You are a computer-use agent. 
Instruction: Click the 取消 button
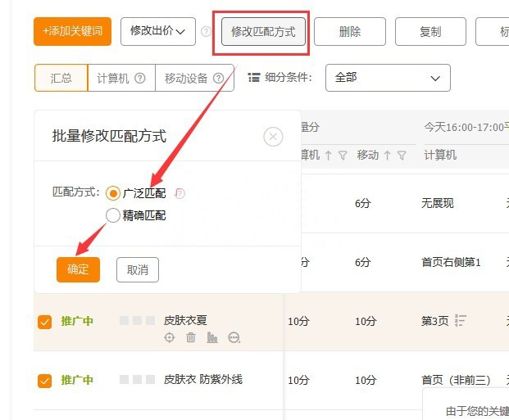click(138, 269)
